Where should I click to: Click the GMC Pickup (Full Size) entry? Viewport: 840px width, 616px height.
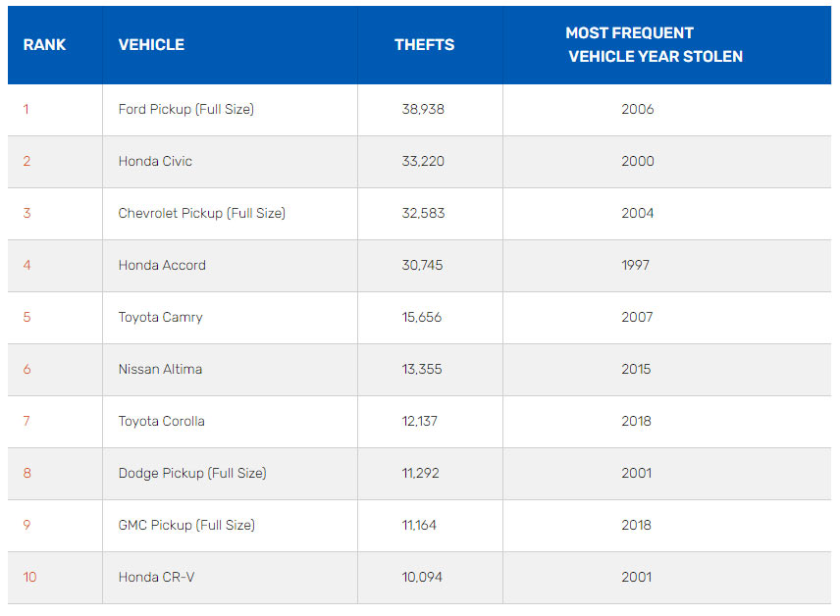pyautogui.click(x=186, y=525)
